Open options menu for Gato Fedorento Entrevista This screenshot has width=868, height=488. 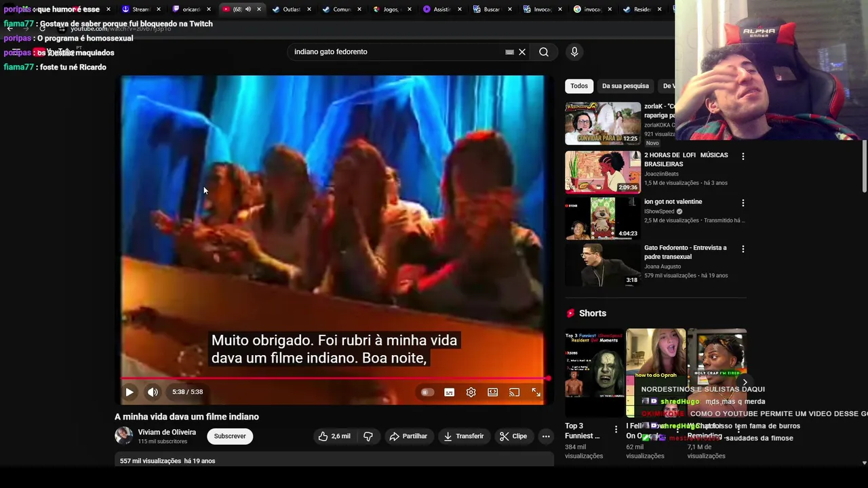743,249
